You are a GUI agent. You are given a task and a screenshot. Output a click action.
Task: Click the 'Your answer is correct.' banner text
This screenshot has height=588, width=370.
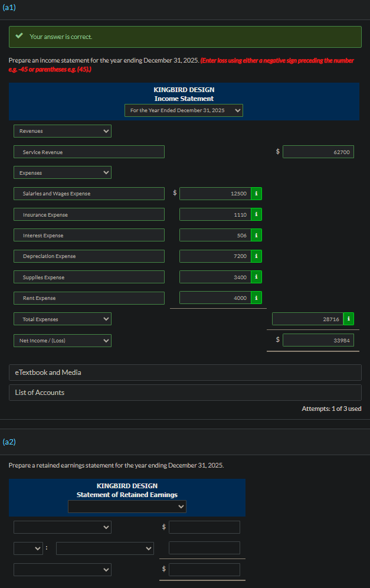[x=61, y=37]
